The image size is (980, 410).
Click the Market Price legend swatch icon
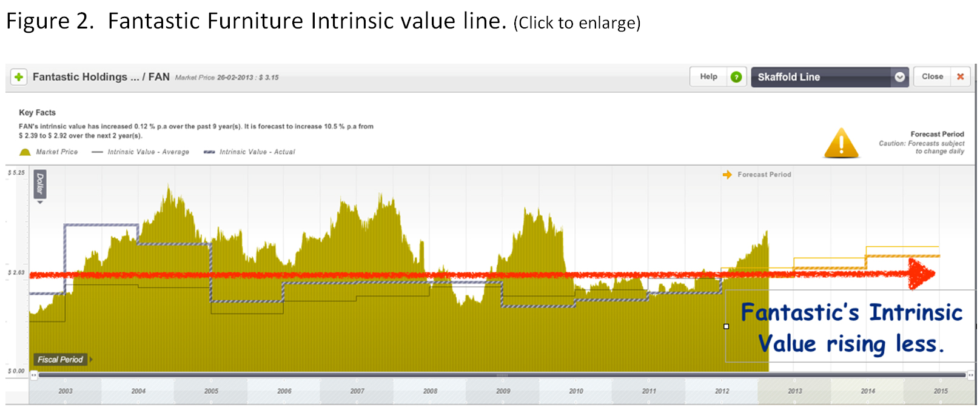click(x=25, y=152)
